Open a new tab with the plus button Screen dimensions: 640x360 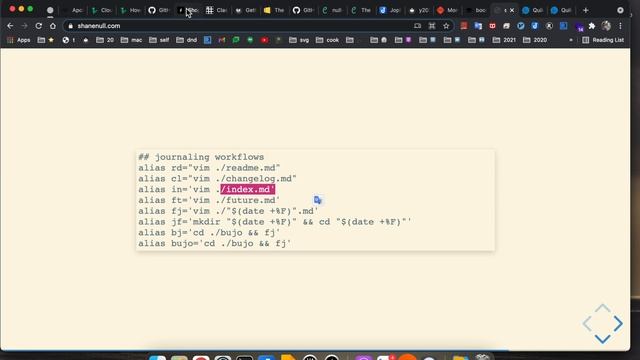(586, 10)
